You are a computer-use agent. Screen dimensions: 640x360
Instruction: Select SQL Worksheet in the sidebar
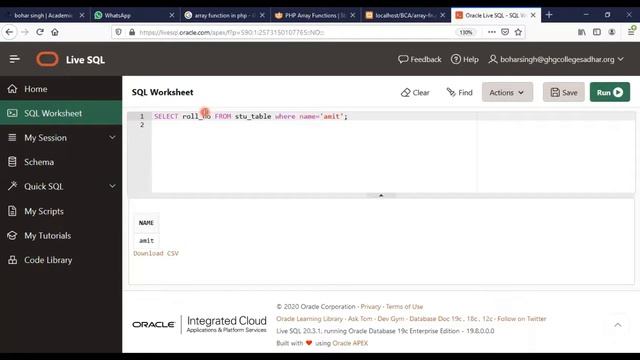coord(61,113)
